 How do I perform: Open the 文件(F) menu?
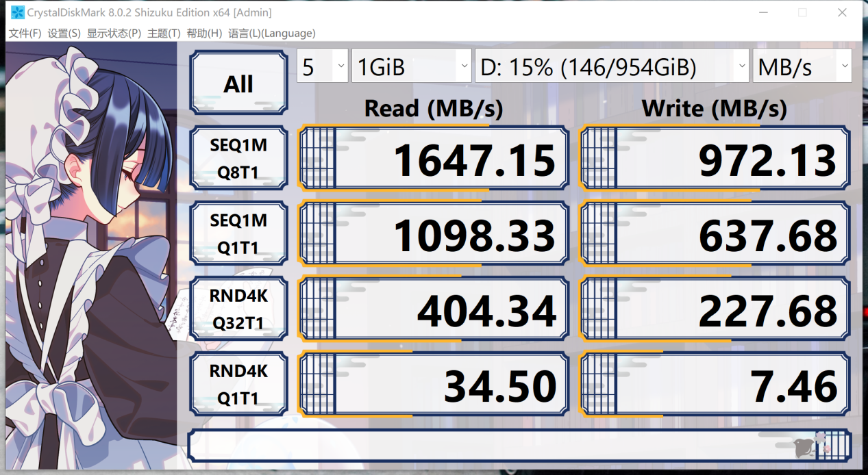(x=25, y=33)
